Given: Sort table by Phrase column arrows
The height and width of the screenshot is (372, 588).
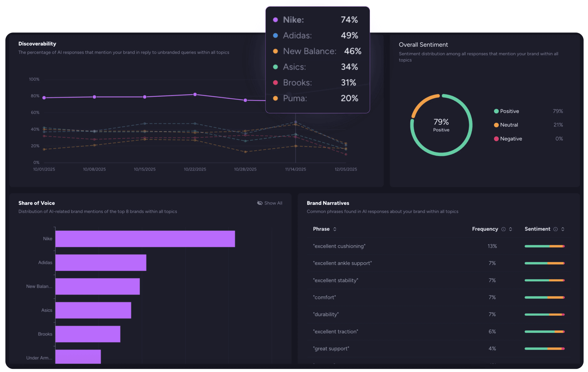Looking at the screenshot, I should click(335, 229).
